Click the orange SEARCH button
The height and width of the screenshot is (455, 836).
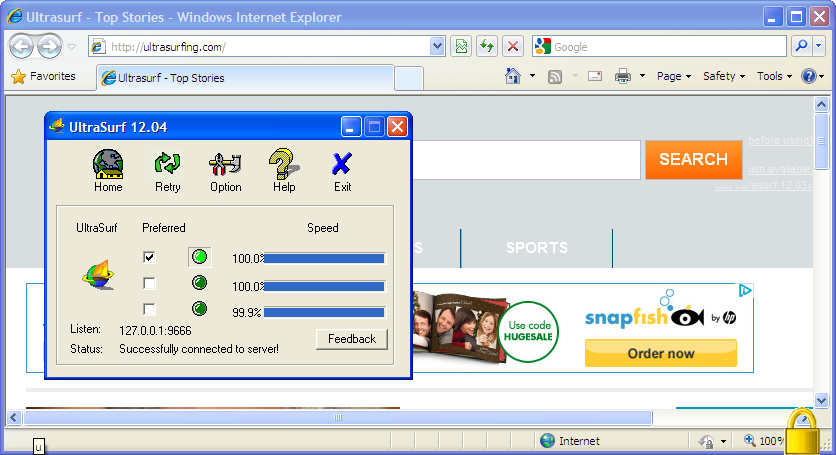tap(693, 159)
